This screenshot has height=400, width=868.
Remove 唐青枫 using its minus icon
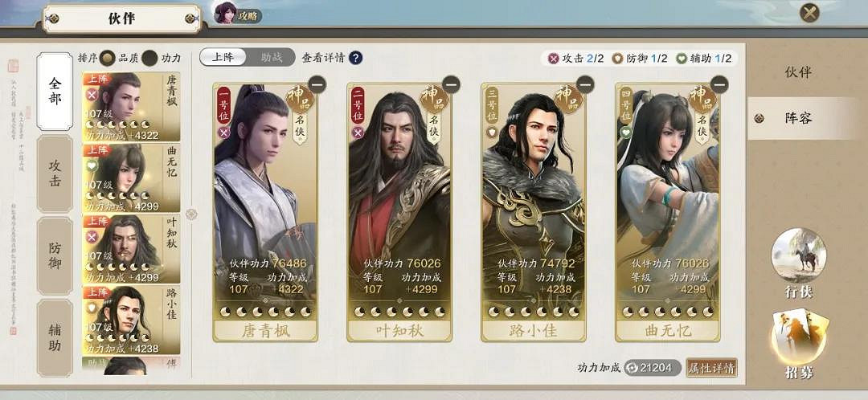317,84
